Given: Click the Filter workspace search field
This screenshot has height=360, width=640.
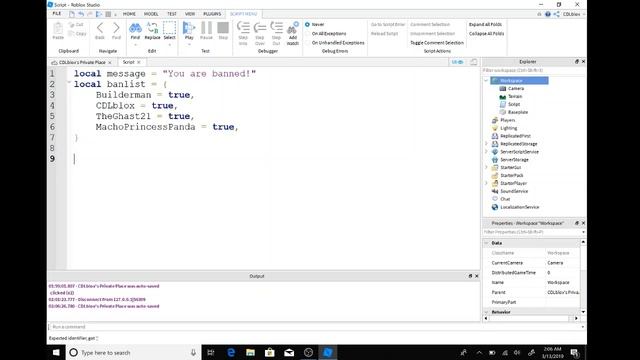Looking at the screenshot, I should 533,71.
